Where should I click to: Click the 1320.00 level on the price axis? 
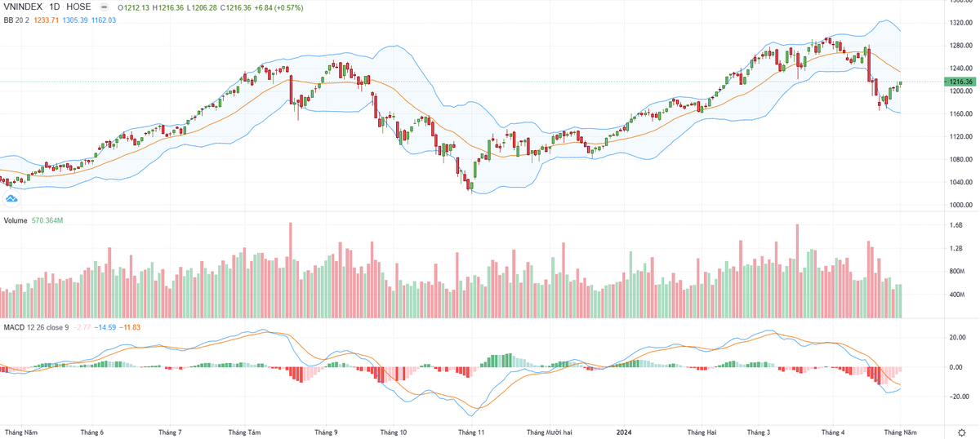pyautogui.click(x=960, y=23)
